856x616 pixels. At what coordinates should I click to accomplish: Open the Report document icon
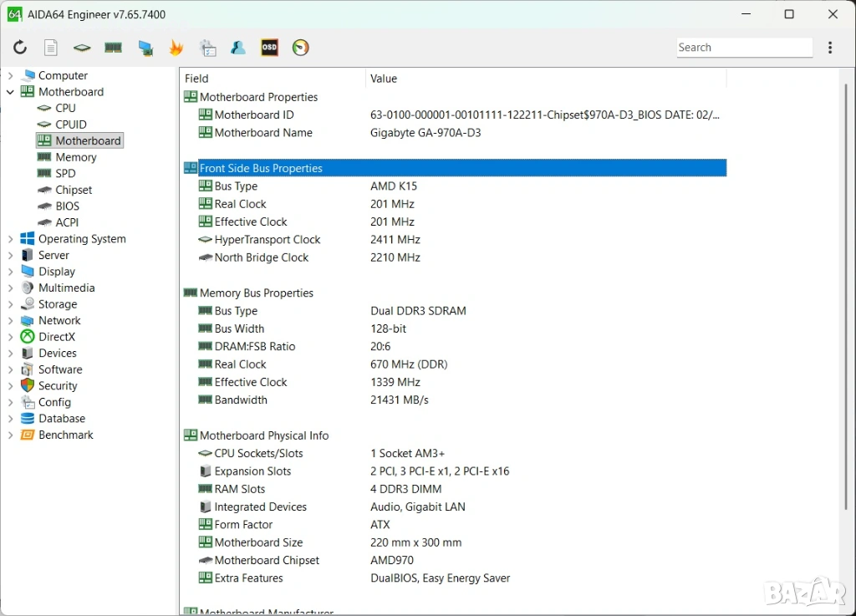51,48
